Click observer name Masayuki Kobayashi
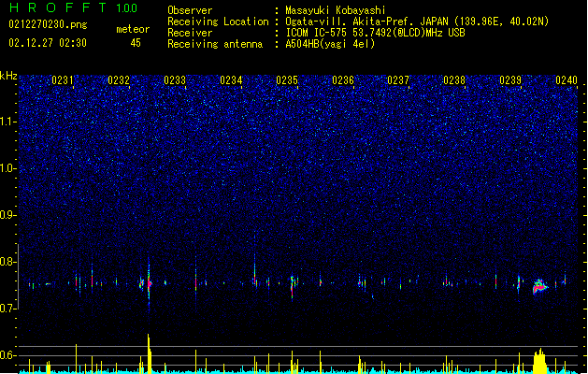 click(x=336, y=10)
